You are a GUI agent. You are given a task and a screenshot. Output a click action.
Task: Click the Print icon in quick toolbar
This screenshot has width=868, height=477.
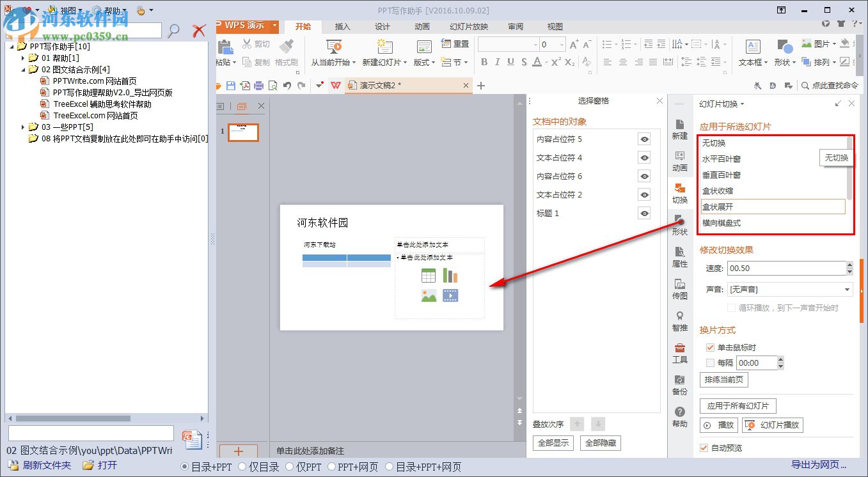[x=259, y=86]
